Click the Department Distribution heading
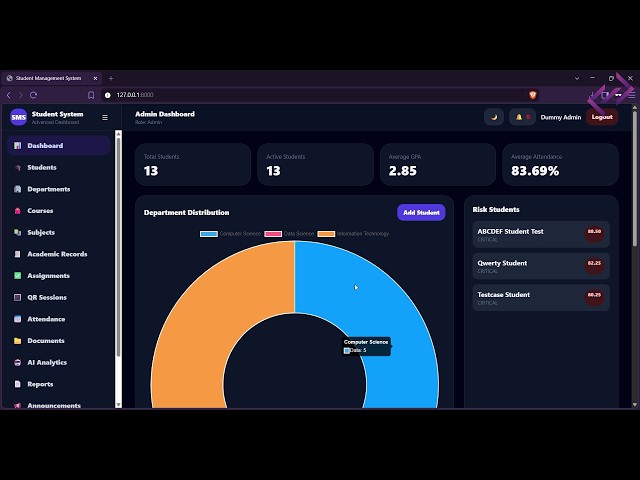Image resolution: width=640 pixels, height=480 pixels. 187,212
